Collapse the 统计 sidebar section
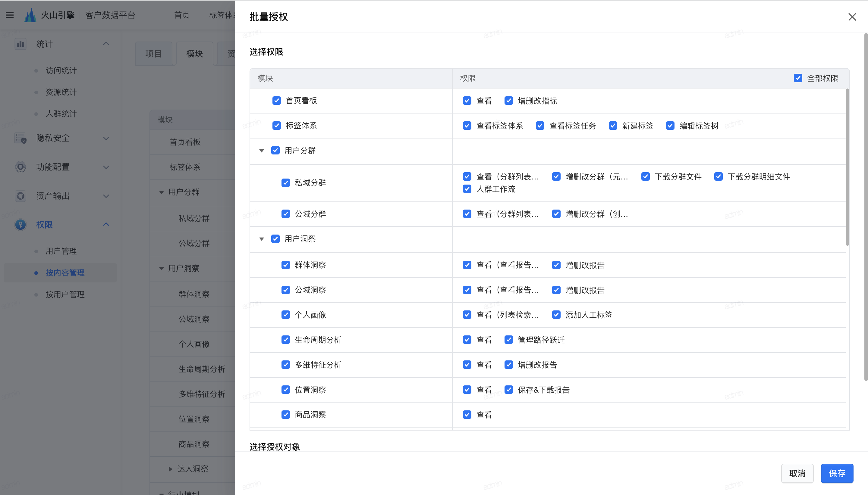 pyautogui.click(x=106, y=44)
